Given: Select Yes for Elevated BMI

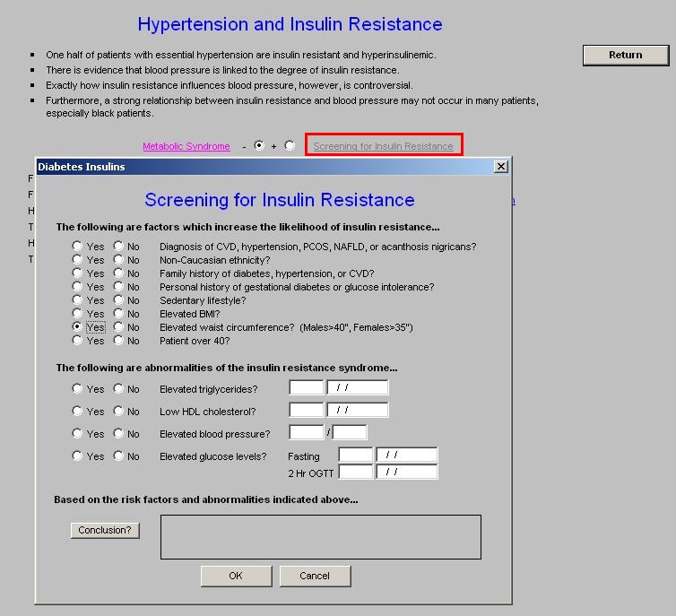Looking at the screenshot, I should 77,314.
